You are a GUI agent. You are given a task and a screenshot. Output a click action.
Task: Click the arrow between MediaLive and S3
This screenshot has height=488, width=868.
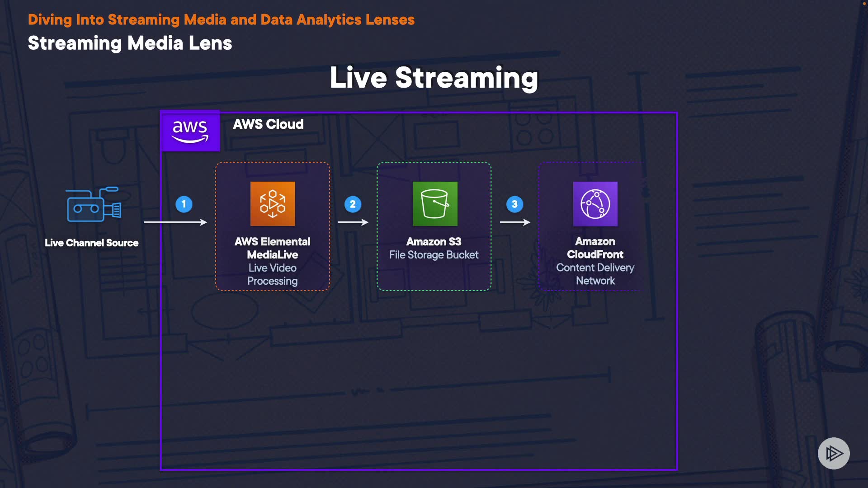pos(353,222)
